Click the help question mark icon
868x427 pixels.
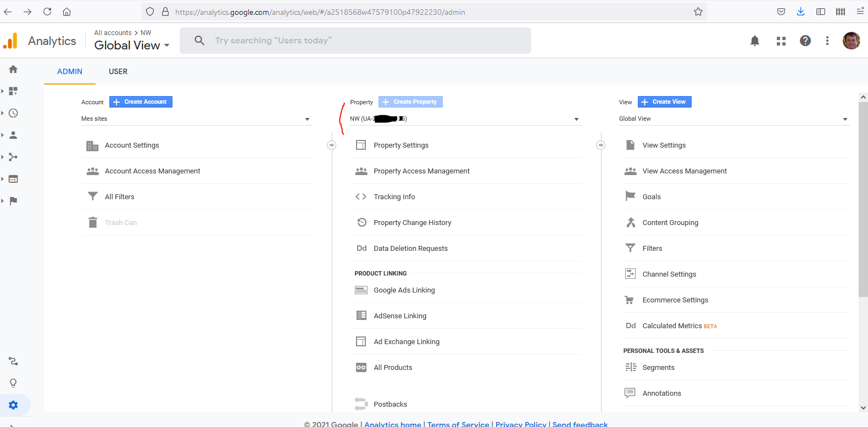pos(805,41)
